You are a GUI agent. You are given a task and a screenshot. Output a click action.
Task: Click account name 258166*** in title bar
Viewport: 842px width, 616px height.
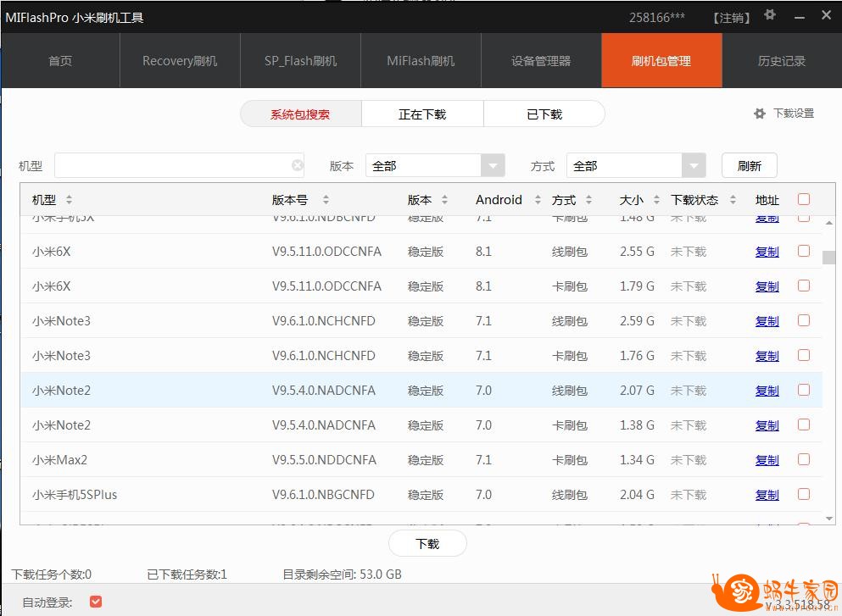pos(657,17)
